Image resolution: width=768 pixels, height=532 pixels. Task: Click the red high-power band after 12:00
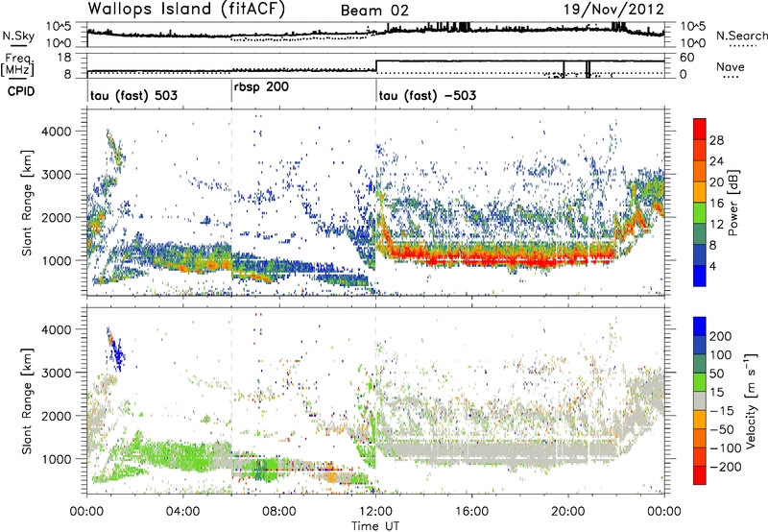point(494,257)
